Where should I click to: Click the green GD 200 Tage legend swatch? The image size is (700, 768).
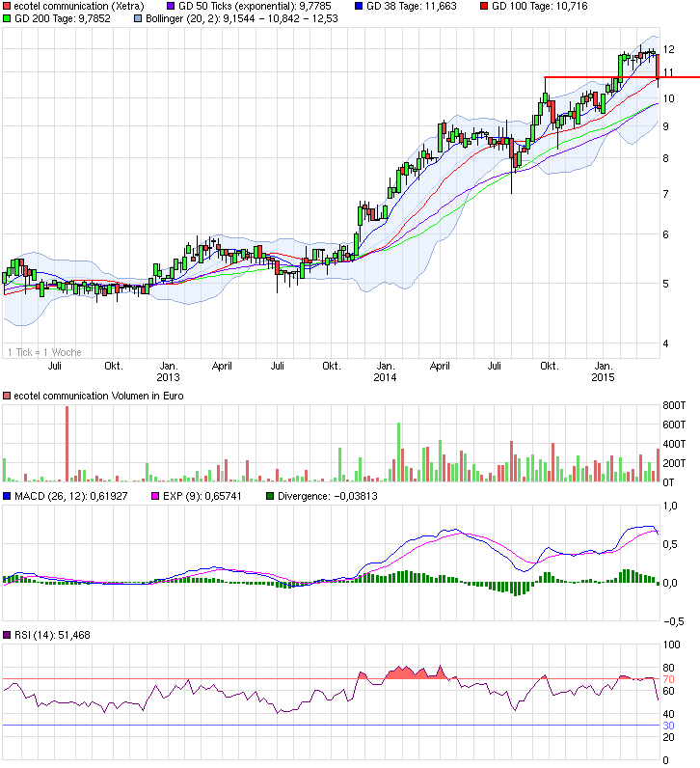click(x=7, y=18)
